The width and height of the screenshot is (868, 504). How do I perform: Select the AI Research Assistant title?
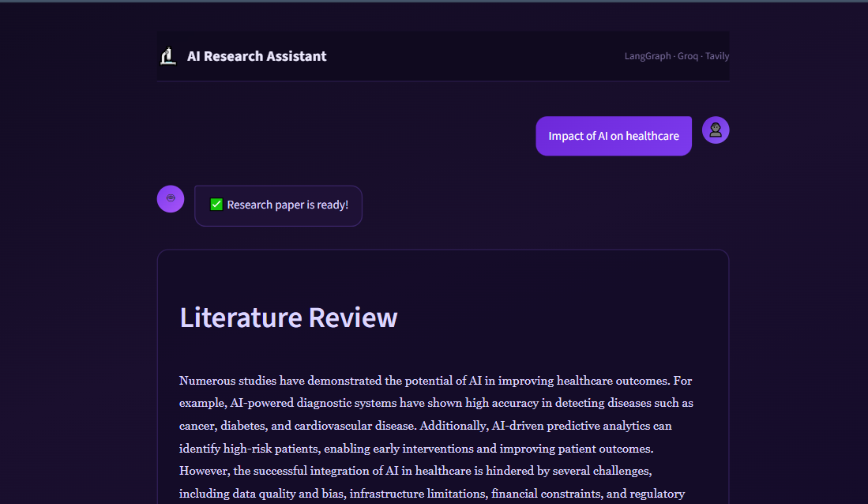click(257, 56)
